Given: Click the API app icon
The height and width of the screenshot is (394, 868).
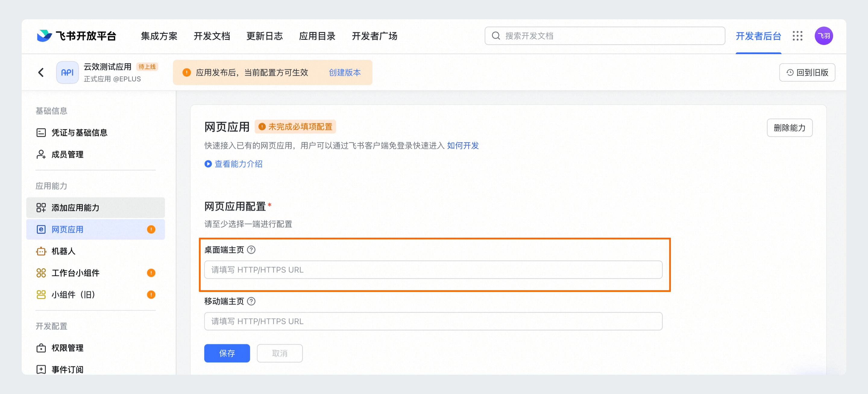Looking at the screenshot, I should point(68,72).
